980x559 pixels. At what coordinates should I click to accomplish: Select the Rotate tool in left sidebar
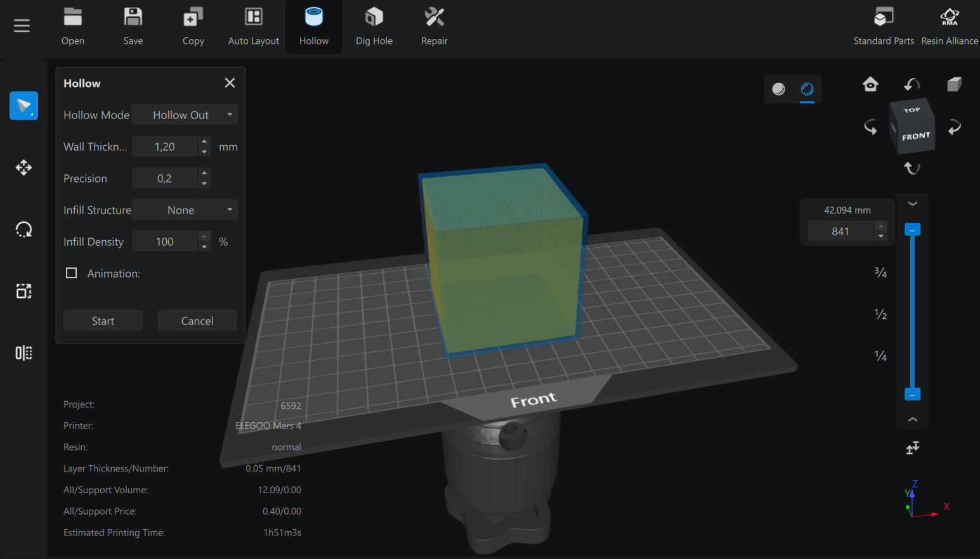tap(23, 229)
